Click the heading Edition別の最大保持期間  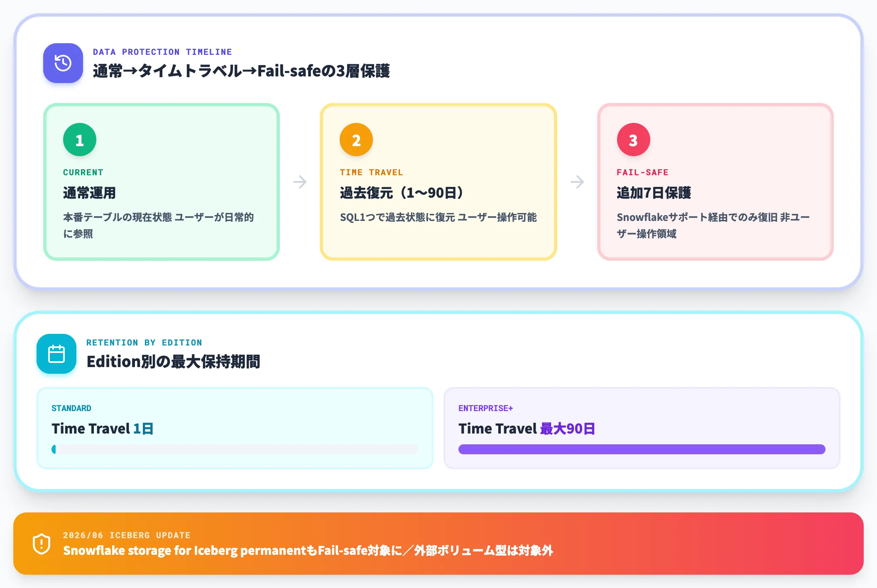coord(173,362)
